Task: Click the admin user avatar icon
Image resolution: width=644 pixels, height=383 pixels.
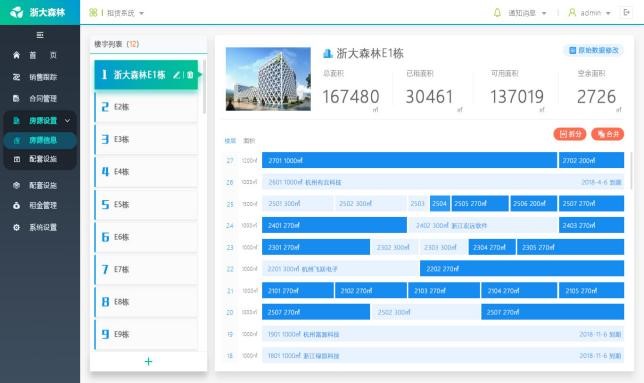Action: pyautogui.click(x=572, y=13)
